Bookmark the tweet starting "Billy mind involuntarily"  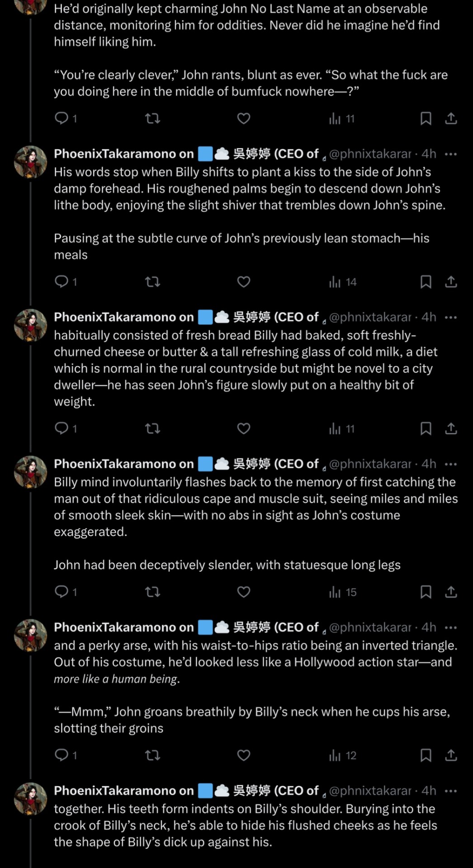pos(426,592)
